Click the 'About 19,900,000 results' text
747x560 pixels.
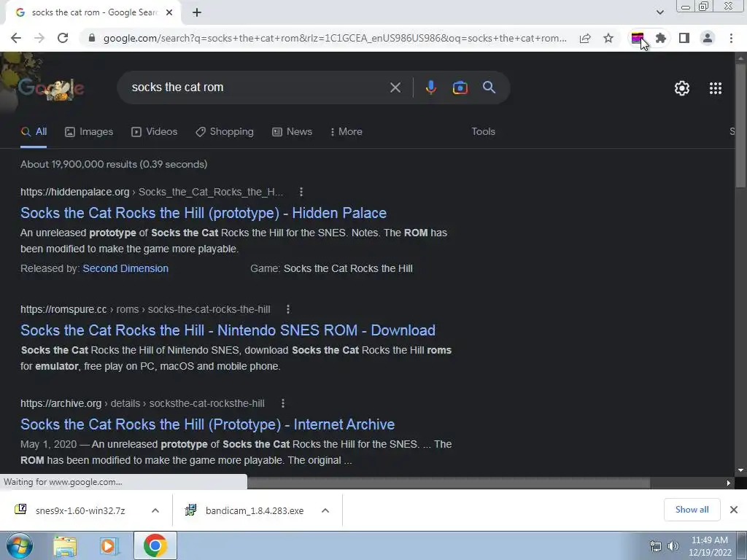point(114,164)
